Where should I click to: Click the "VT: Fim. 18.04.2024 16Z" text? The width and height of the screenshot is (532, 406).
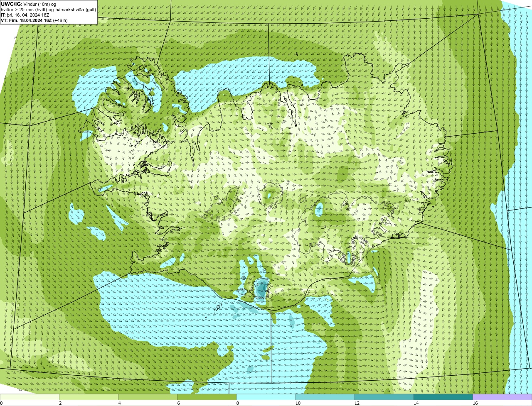[x=26, y=20]
